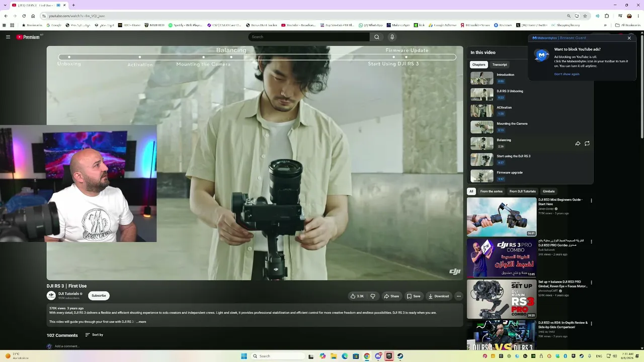Show hidden bookmarks overflow chevron
The height and width of the screenshot is (362, 644).
coord(605,25)
